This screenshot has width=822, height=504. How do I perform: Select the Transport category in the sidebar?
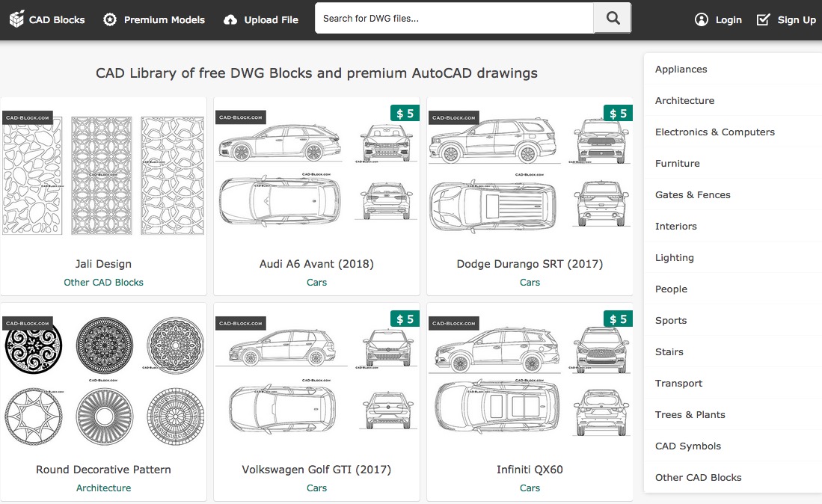733,384
